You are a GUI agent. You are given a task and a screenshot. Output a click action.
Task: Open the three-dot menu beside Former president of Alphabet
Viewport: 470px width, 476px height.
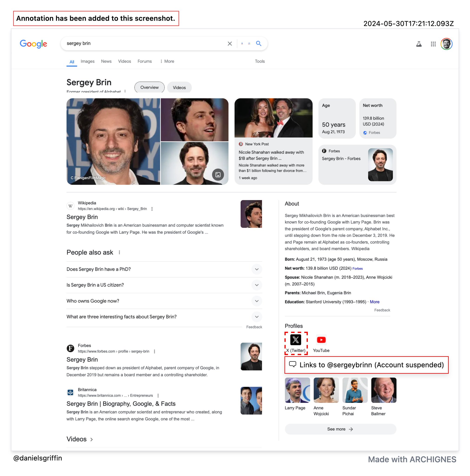click(125, 91)
